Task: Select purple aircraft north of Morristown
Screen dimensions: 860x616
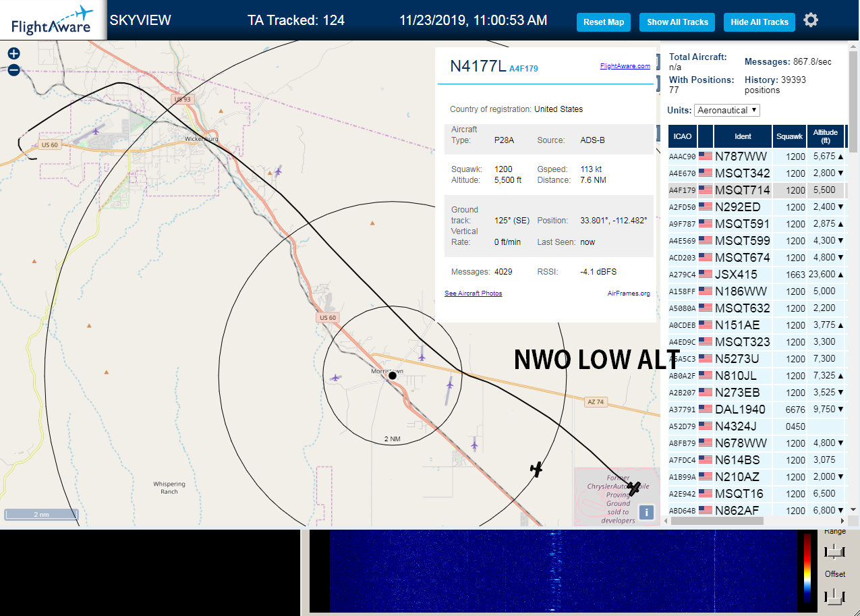Action: point(422,352)
